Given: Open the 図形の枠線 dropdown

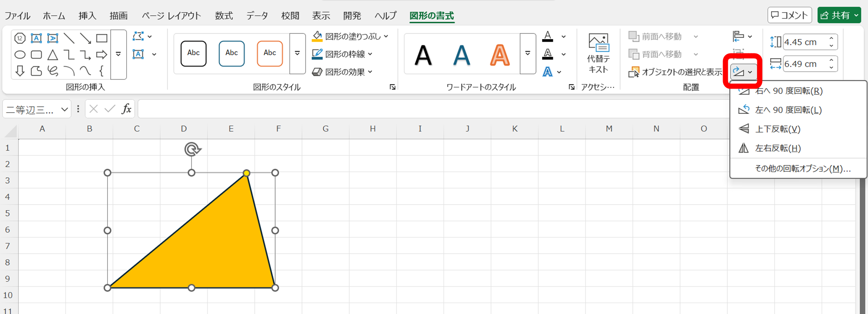Looking at the screenshot, I should tap(370, 54).
